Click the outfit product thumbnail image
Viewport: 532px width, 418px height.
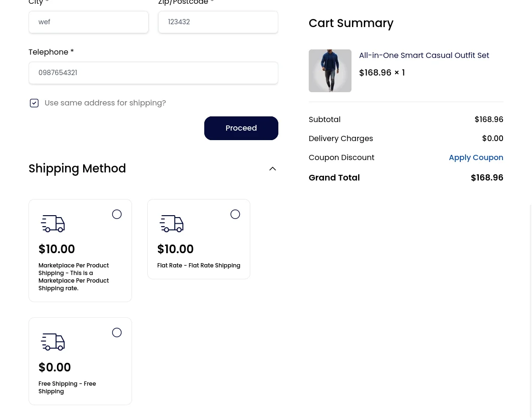[330, 70]
